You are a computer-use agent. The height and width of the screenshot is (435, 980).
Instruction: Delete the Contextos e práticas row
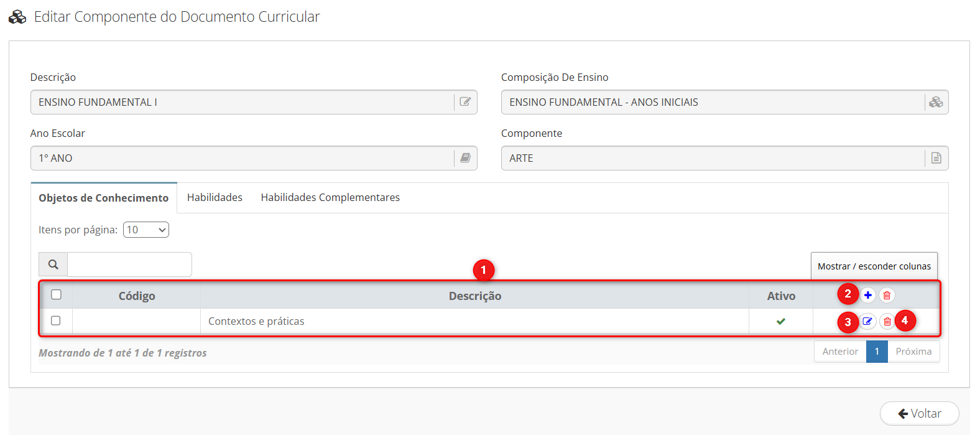[887, 321]
